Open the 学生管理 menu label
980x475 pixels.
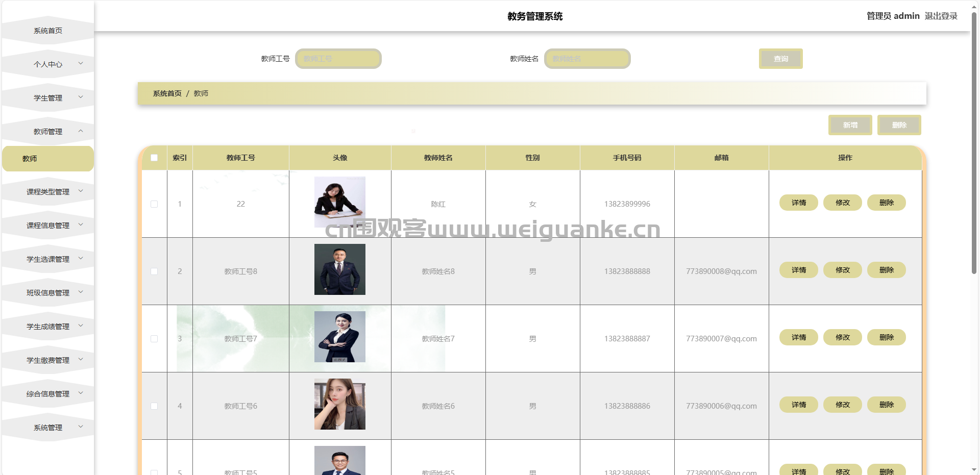[48, 98]
